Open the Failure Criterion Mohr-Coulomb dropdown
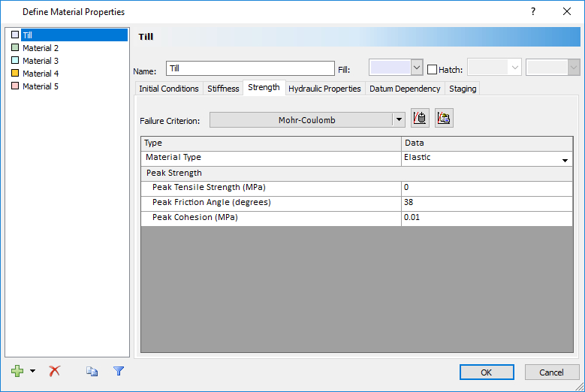The width and height of the screenshot is (585, 392). tap(399, 119)
